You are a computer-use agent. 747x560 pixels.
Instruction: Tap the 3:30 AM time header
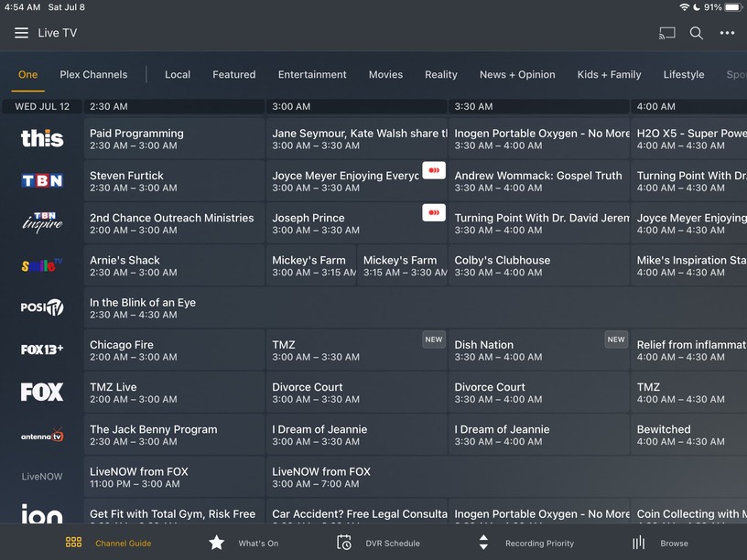tap(539, 107)
